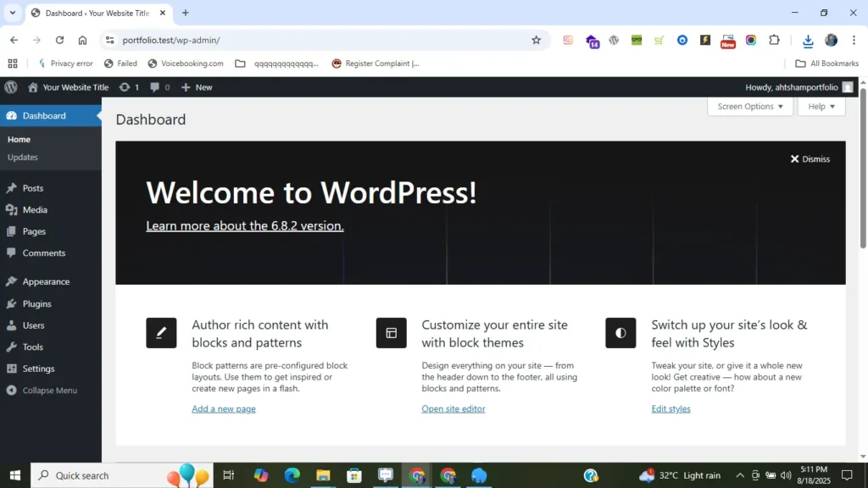The image size is (868, 488).
Task: Click the Open site editor link
Action: [453, 409]
